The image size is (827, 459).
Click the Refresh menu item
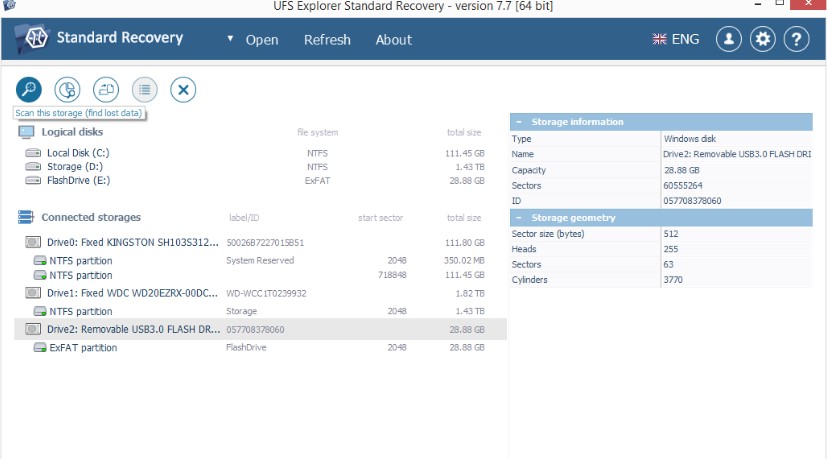point(327,40)
